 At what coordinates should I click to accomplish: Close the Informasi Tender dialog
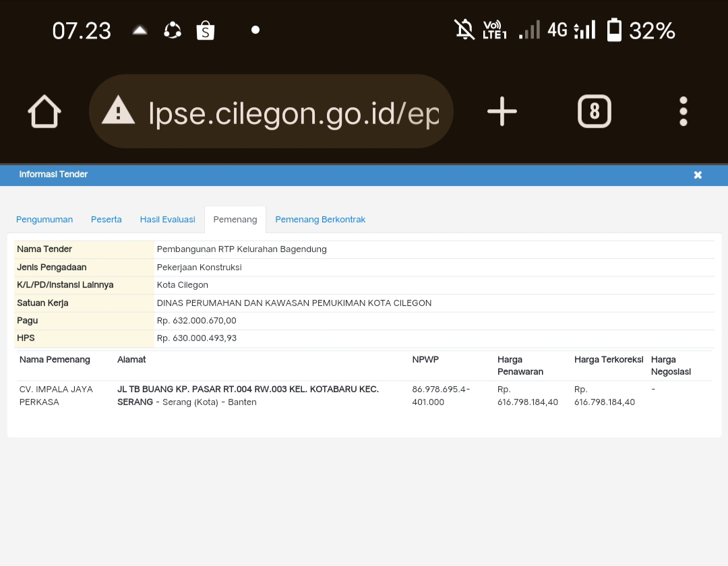click(x=698, y=175)
